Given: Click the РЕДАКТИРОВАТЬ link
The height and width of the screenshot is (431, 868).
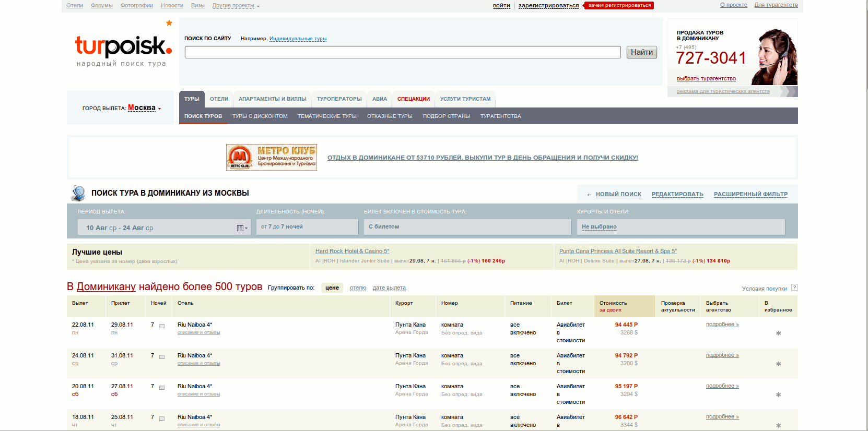Looking at the screenshot, I should pos(677,194).
